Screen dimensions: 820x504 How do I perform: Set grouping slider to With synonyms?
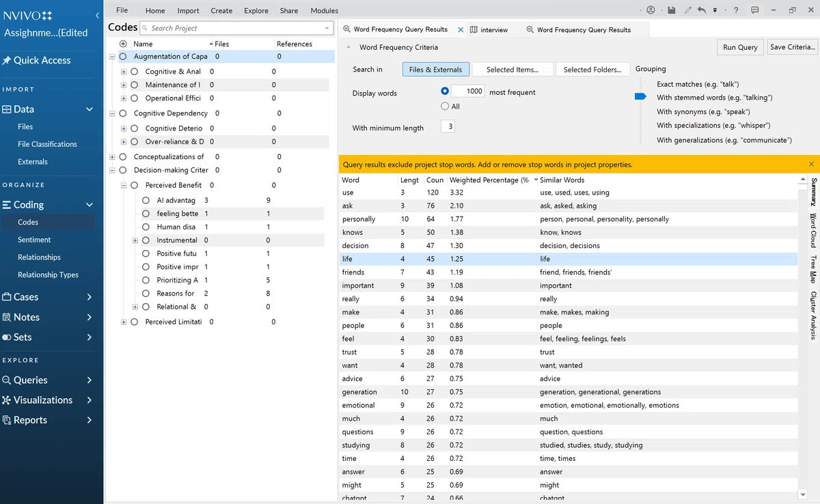click(x=703, y=111)
